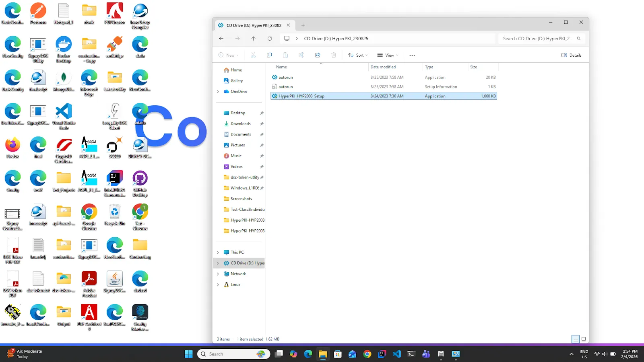Refresh the CD Drive folder view
Screen dimensions: 644x362
click(270, 39)
